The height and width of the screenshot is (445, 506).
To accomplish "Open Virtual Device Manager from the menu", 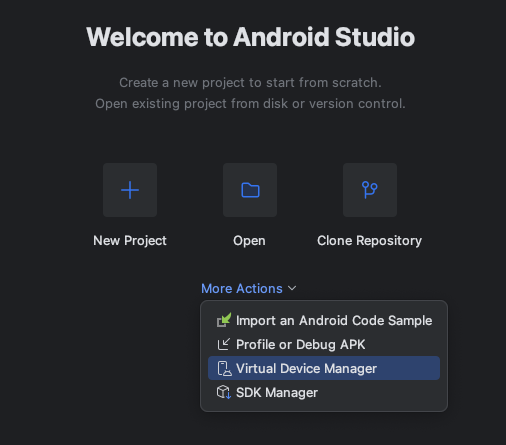I will tap(324, 368).
